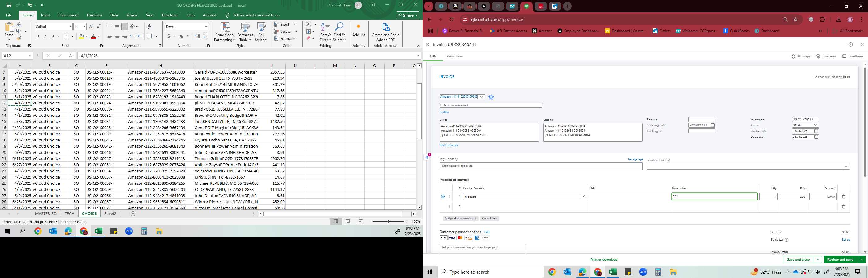The width and height of the screenshot is (868, 278).
Task: Click the Find & Select magnifier icon
Action: 339,27
